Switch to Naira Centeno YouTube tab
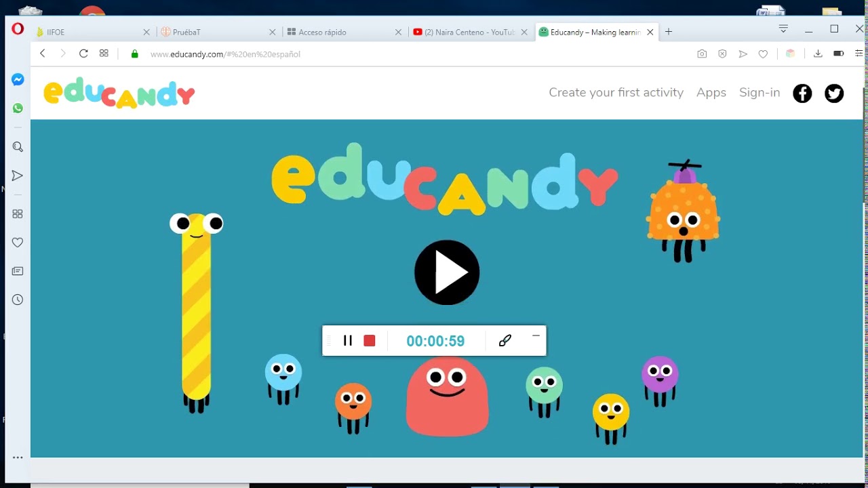The image size is (868, 488). click(470, 32)
